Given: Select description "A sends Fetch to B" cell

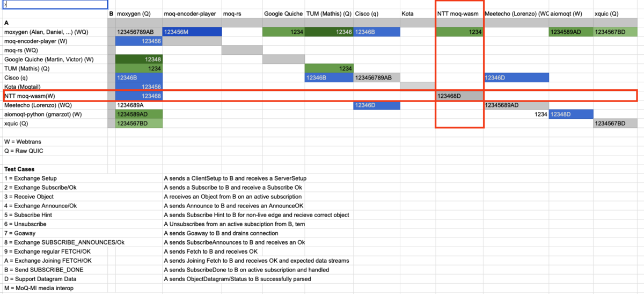Looking at the screenshot, I should [210, 252].
